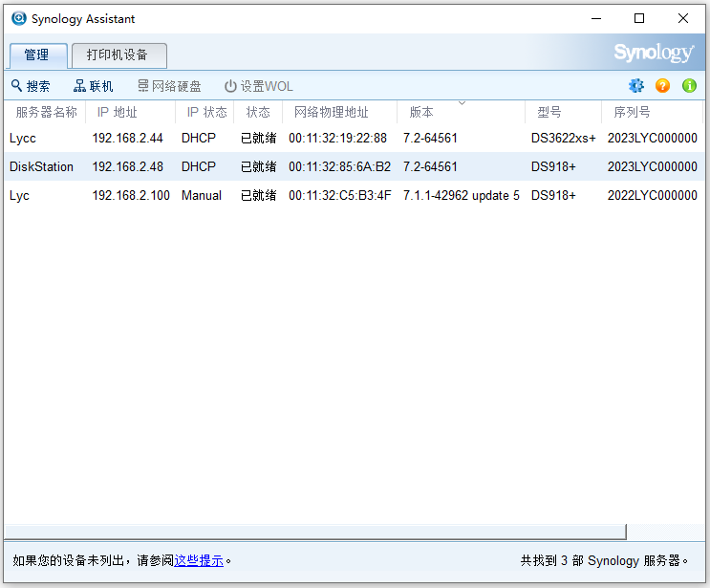Image resolution: width=710 pixels, height=588 pixels.
Task: Switch to the 打印机设备 tab
Action: (119, 55)
